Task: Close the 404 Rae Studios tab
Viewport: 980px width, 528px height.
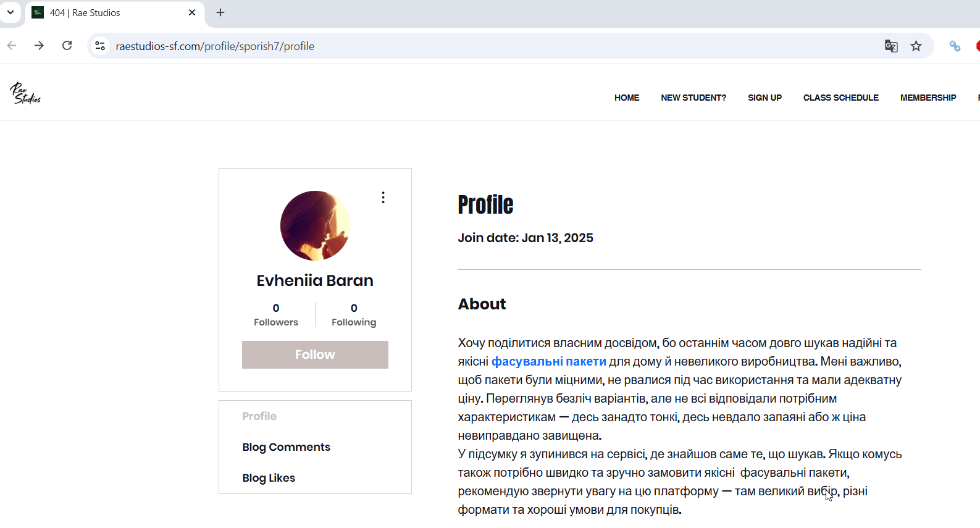Action: point(192,12)
